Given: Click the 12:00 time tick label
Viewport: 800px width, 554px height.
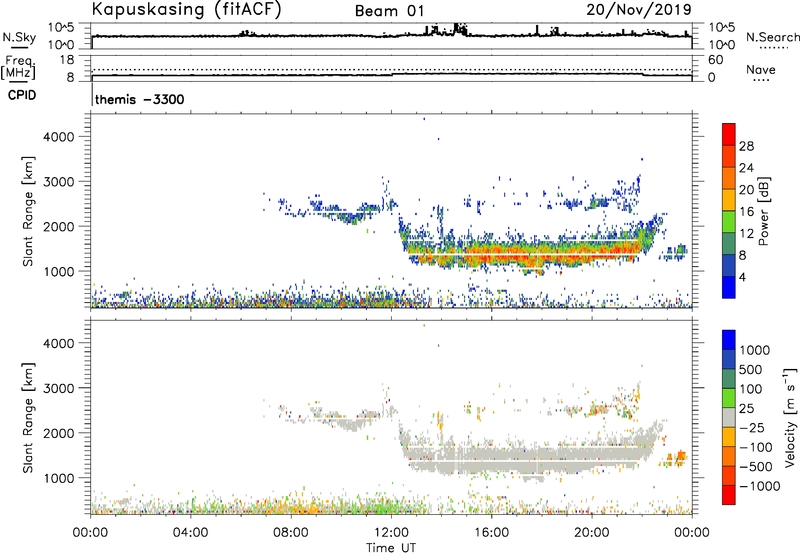Looking at the screenshot, I should (x=391, y=533).
